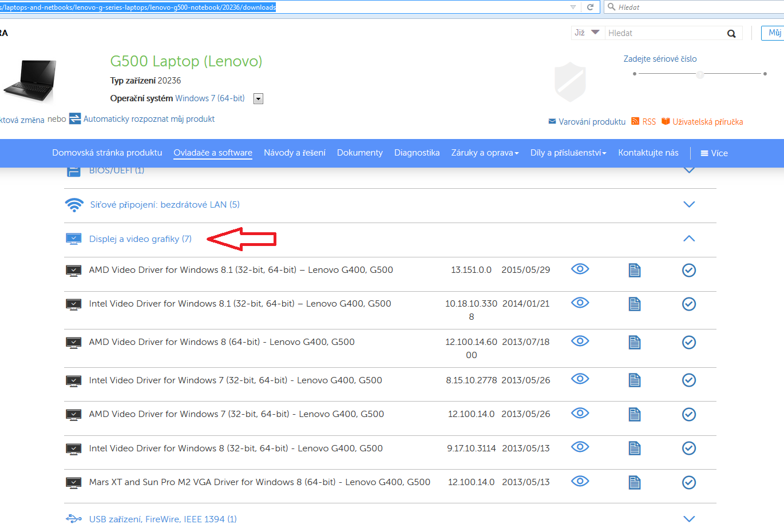Tick circle for Intel Video Driver Windows 8
Image resolution: width=784 pixels, height=532 pixels.
click(x=689, y=448)
